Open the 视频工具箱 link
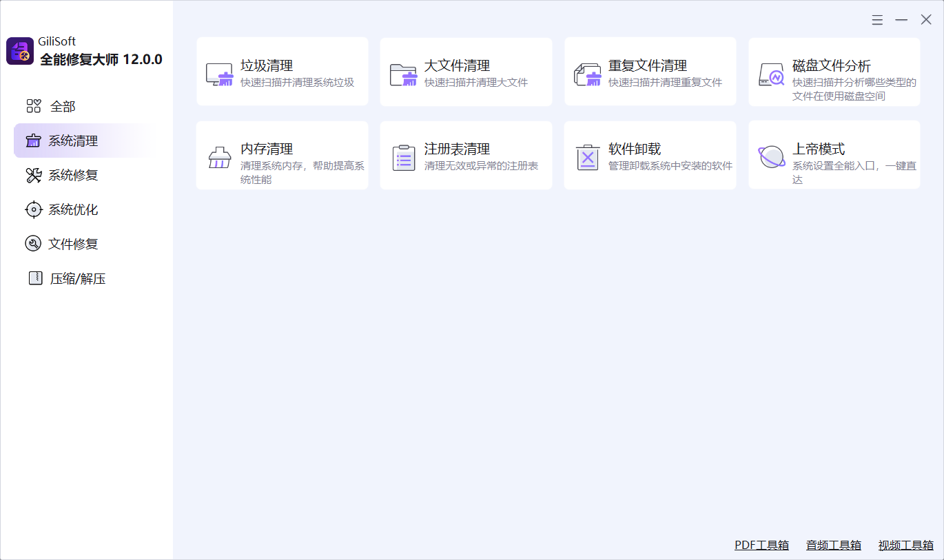Image resolution: width=944 pixels, height=560 pixels. click(905, 545)
